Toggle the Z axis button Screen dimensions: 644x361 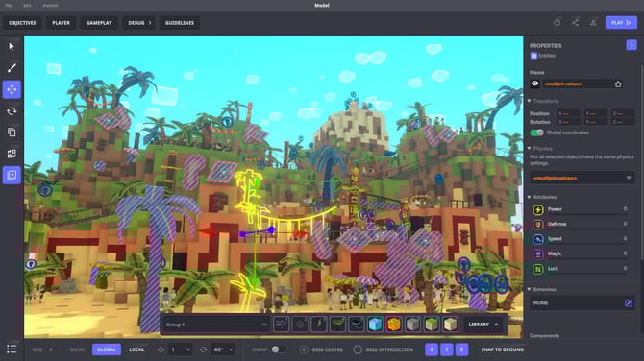coord(461,349)
